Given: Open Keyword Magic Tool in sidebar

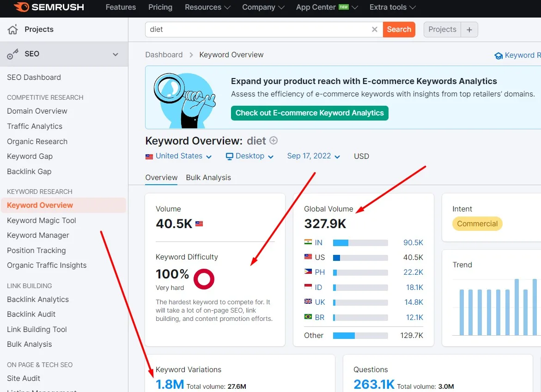Looking at the screenshot, I should click(x=42, y=221).
